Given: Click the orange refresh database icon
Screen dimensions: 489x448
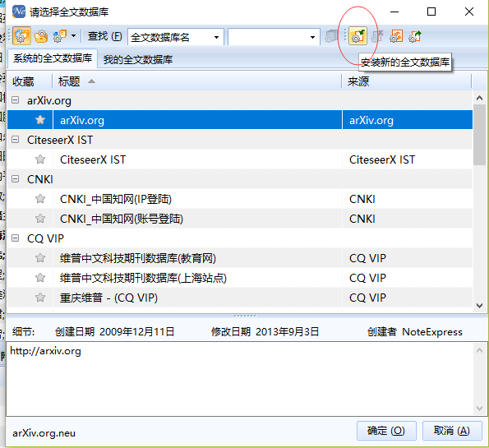Looking at the screenshot, I should pos(396,36).
